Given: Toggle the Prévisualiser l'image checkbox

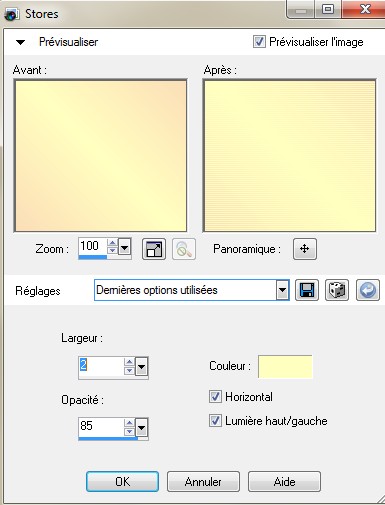Looking at the screenshot, I should pyautogui.click(x=259, y=42).
